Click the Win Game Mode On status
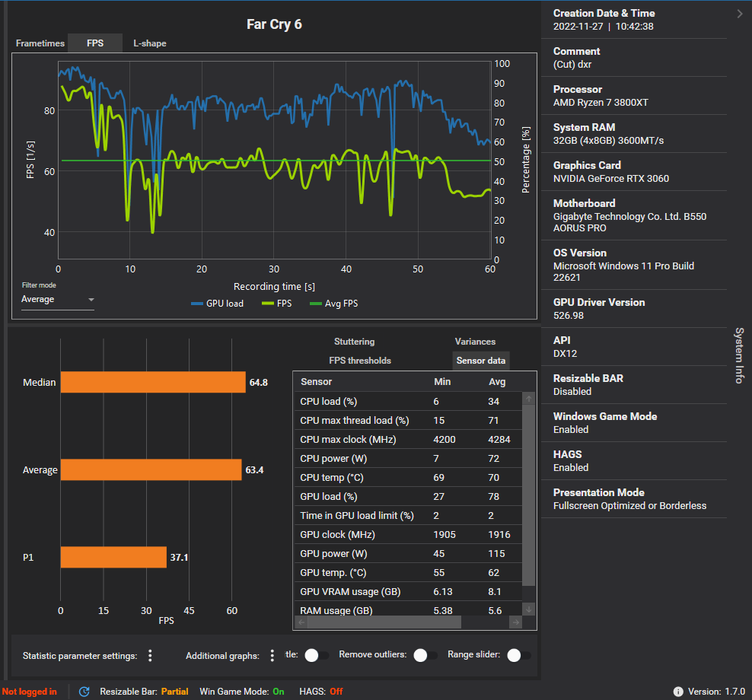Screen dimensions: 752x700 click(x=242, y=692)
